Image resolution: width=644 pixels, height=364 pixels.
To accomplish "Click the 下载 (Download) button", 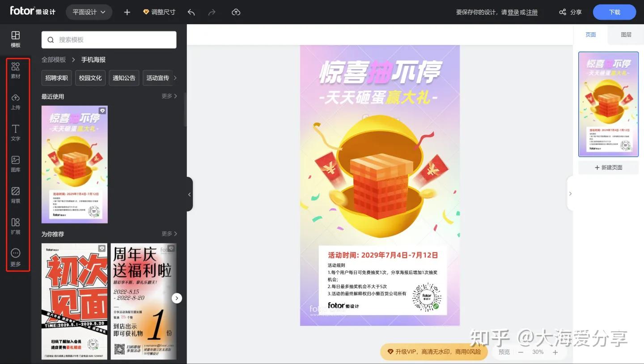I will pyautogui.click(x=614, y=12).
